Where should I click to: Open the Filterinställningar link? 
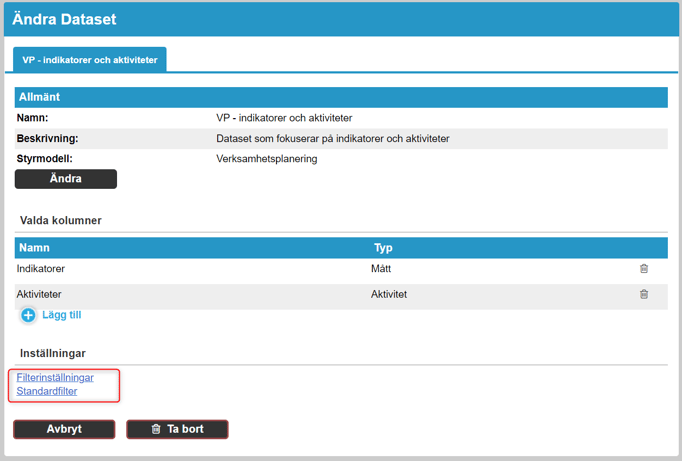[x=55, y=378]
